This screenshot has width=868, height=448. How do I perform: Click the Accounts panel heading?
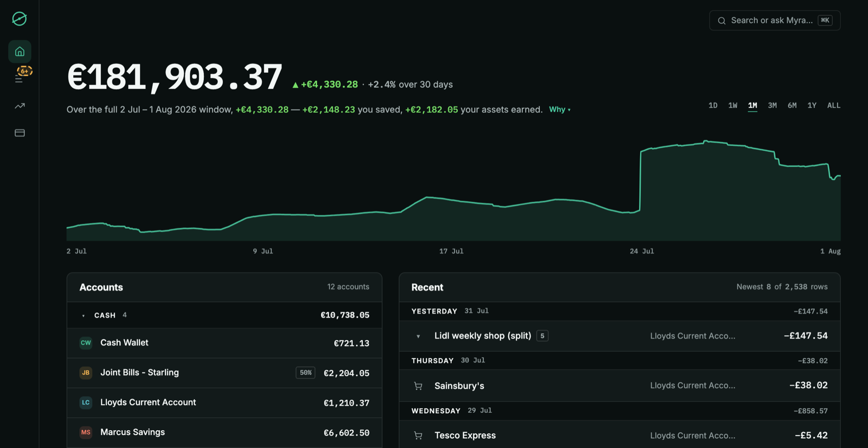click(101, 287)
